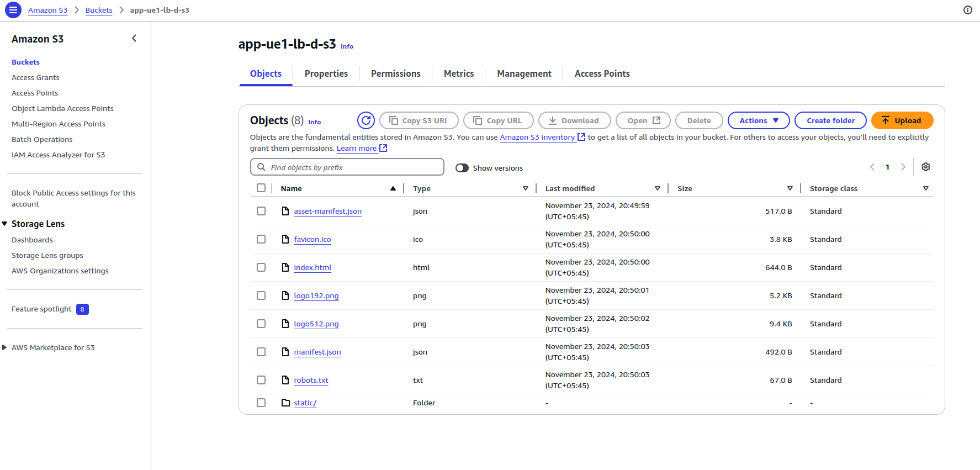Click the file icon beside asset-manifest.json

[285, 211]
